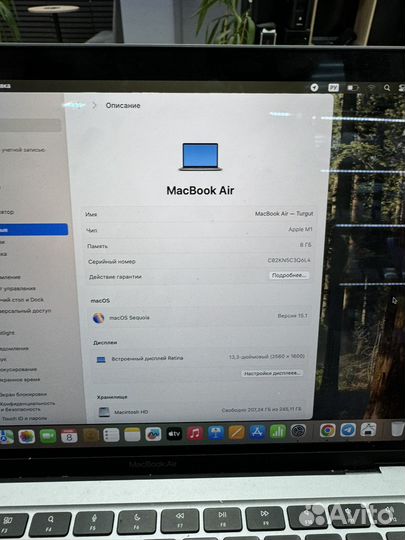This screenshot has width=405, height=540.
Task: Check the battery status icon
Action: 353,88
